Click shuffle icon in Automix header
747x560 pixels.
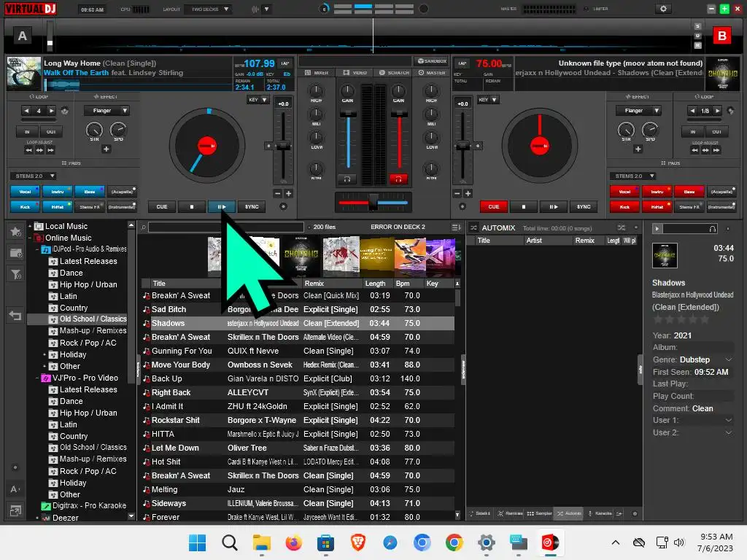(622, 227)
